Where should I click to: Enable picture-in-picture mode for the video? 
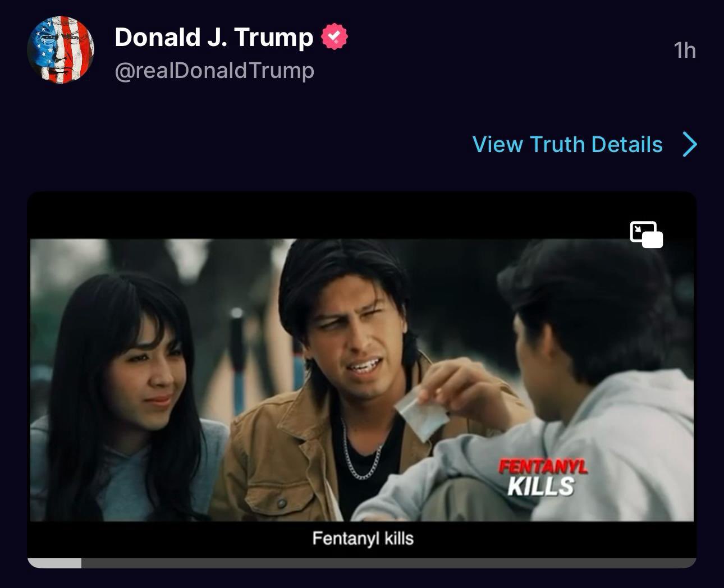coord(647,235)
